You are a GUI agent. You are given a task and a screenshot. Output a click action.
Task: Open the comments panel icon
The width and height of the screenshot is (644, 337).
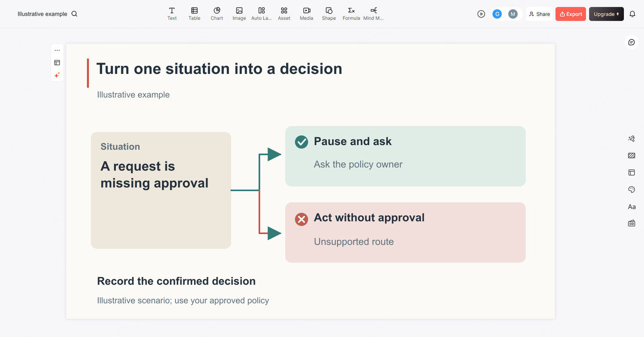pos(631,42)
